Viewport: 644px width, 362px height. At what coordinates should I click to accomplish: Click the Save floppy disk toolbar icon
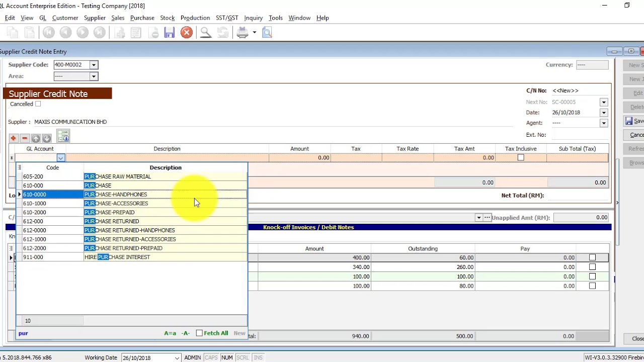point(169,33)
